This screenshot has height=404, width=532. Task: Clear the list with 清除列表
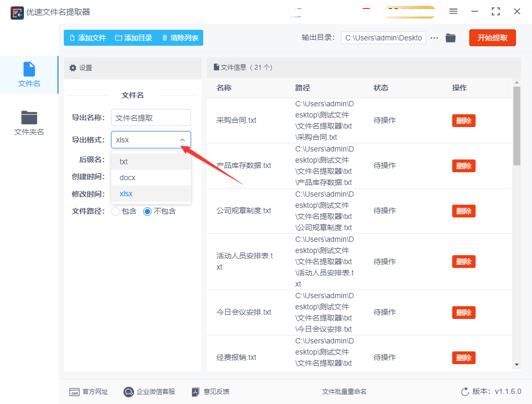pos(180,38)
